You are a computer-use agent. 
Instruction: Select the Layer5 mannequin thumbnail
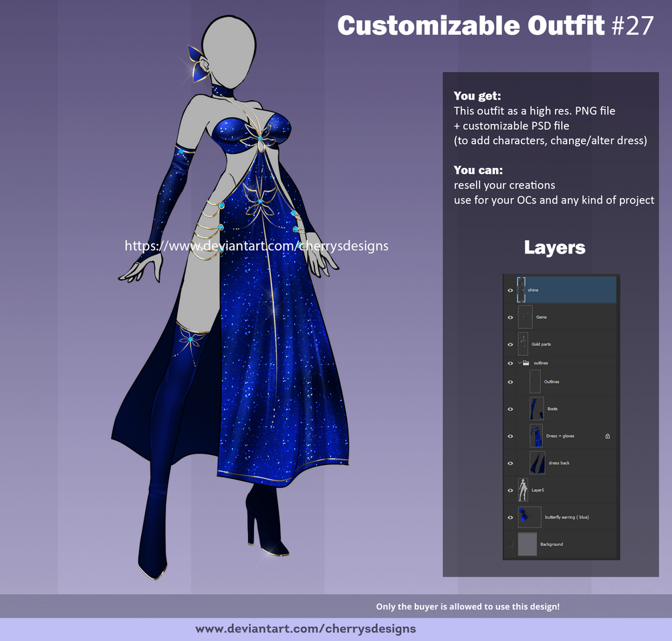pos(523,490)
